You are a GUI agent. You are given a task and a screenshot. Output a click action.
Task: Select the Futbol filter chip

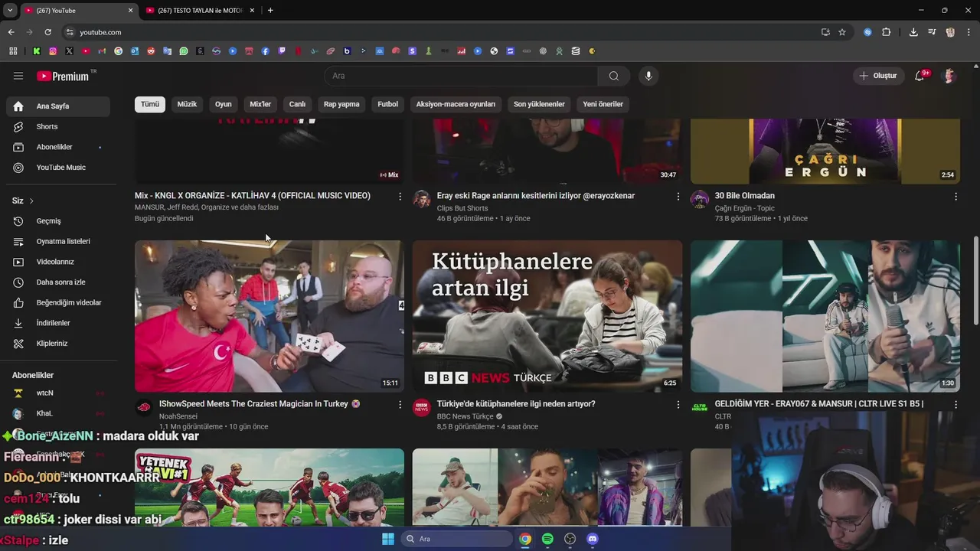click(388, 104)
